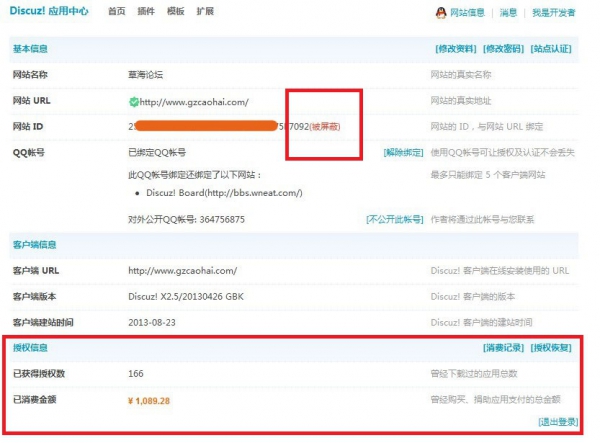Click public QQ number 364756875

[x=222, y=220]
